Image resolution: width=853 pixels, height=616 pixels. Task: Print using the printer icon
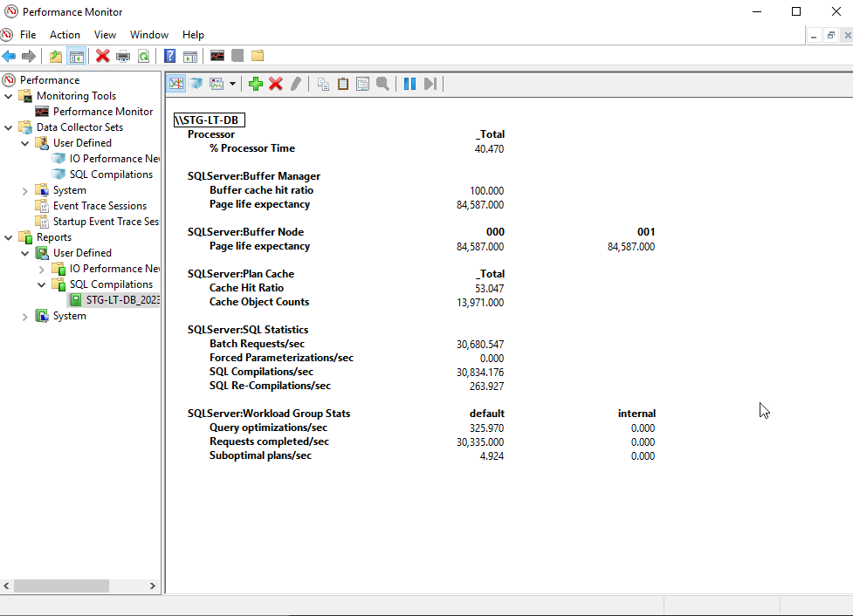pos(123,56)
